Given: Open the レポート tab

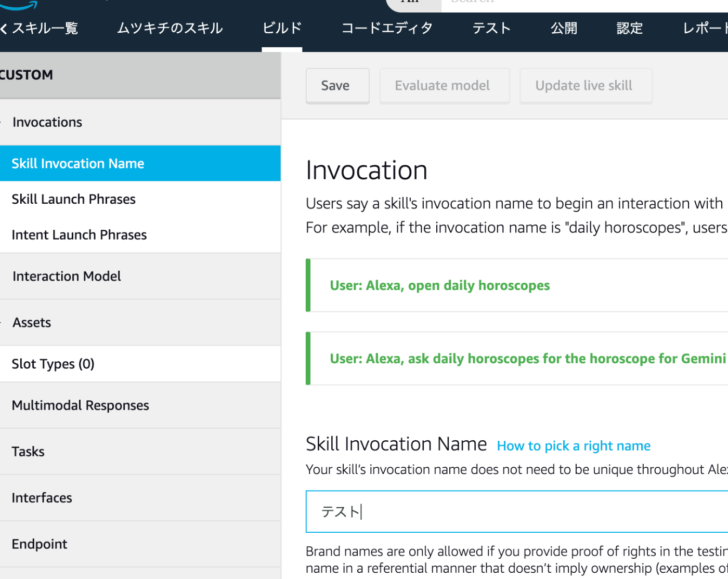Looking at the screenshot, I should point(705,28).
